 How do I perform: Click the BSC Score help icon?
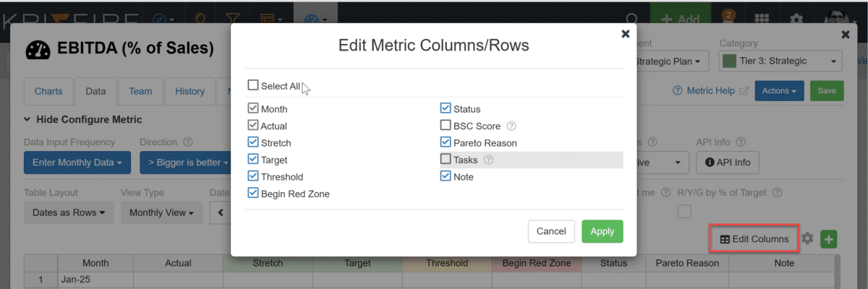point(511,126)
